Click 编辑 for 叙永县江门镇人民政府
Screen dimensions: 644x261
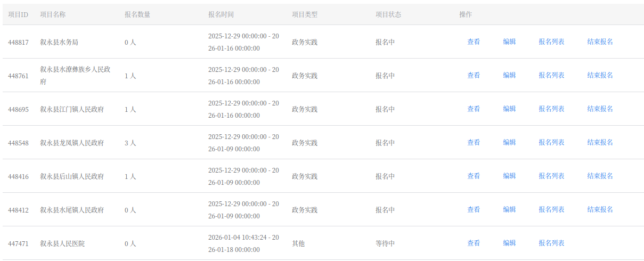(509, 109)
